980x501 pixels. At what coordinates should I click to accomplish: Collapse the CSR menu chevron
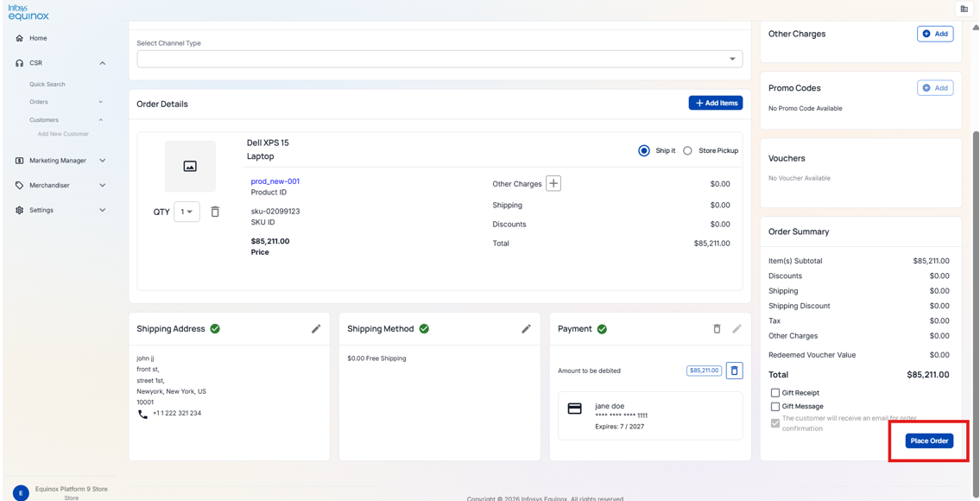(x=103, y=63)
